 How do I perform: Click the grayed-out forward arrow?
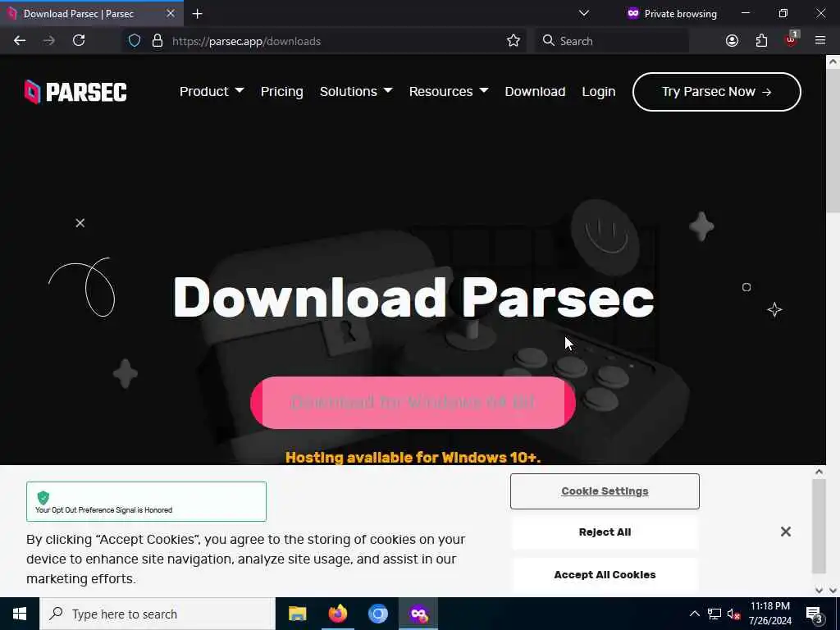coord(48,41)
